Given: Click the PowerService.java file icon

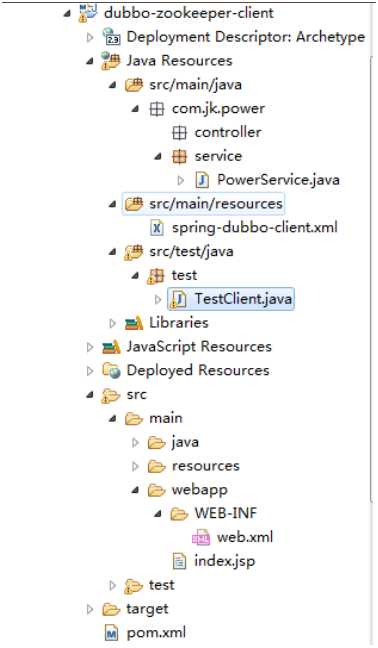Looking at the screenshot, I should (202, 180).
